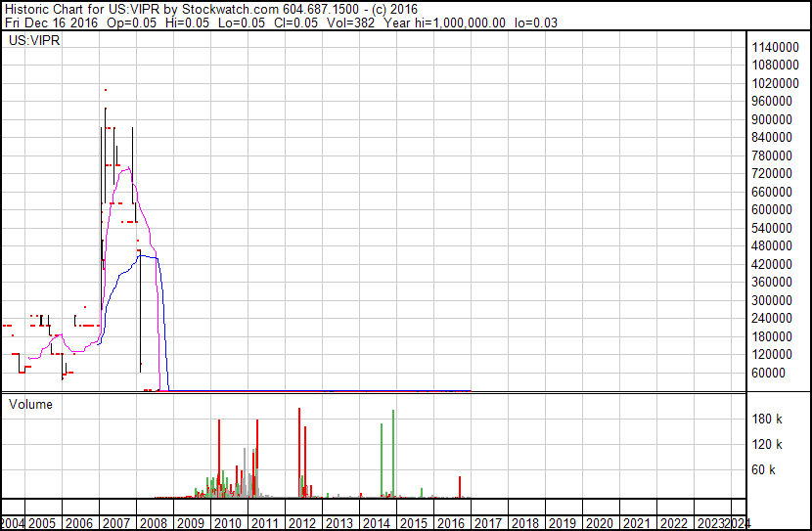This screenshot has width=812, height=531.
Task: Select the 2006 label on time axis
Action: [x=79, y=523]
